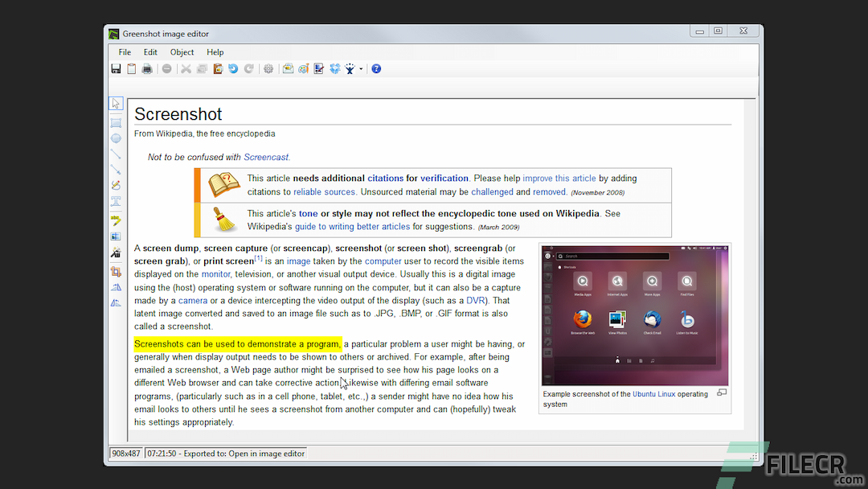Upload via the Dropbox icon
The image size is (868, 489).
point(335,69)
